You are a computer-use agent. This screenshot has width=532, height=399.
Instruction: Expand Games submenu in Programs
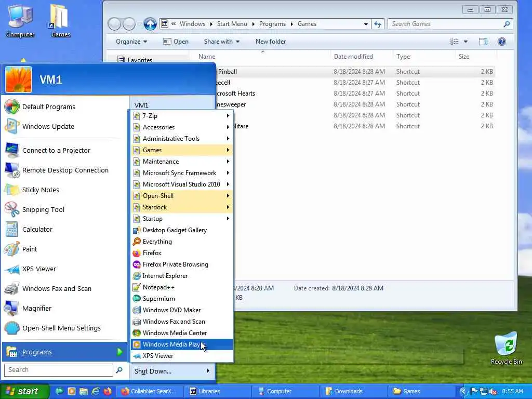(x=182, y=150)
